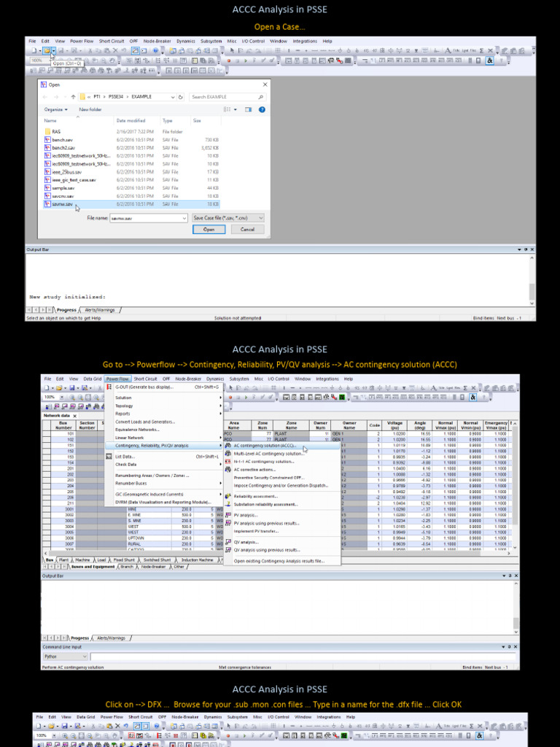Click the Open button in Open dialog
560x747 pixels.
click(209, 229)
